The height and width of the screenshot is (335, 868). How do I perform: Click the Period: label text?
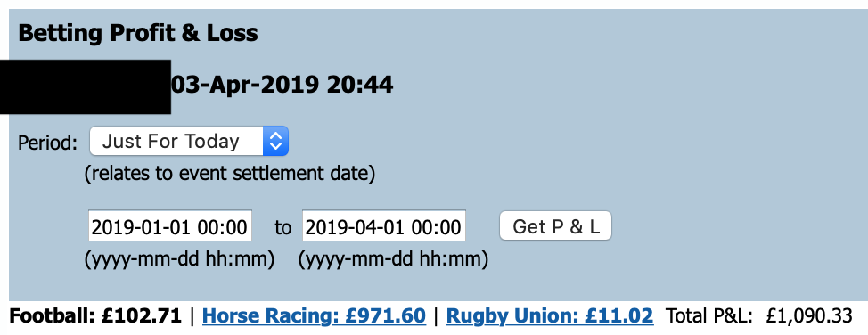click(47, 143)
